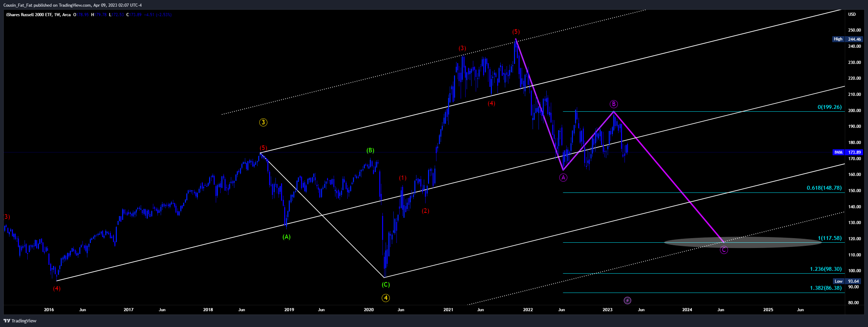Image resolution: width=868 pixels, height=327 pixels.
Task: Select the yellow circled 4 wave label
Action: pos(386,298)
